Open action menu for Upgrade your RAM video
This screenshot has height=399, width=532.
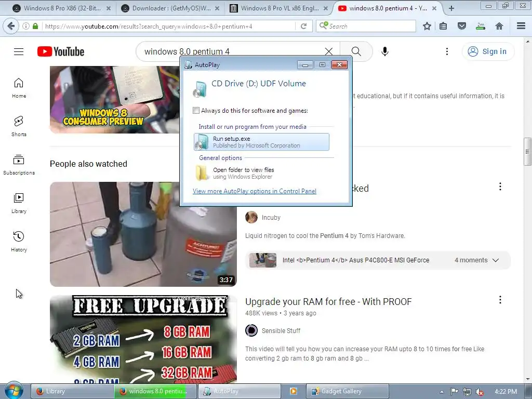(500, 300)
